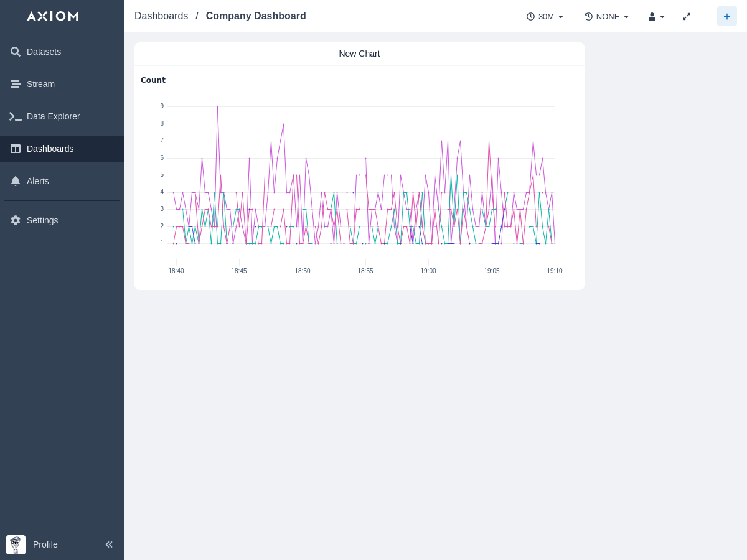
Task: Click the Alerts bell icon
Action: coord(16,181)
